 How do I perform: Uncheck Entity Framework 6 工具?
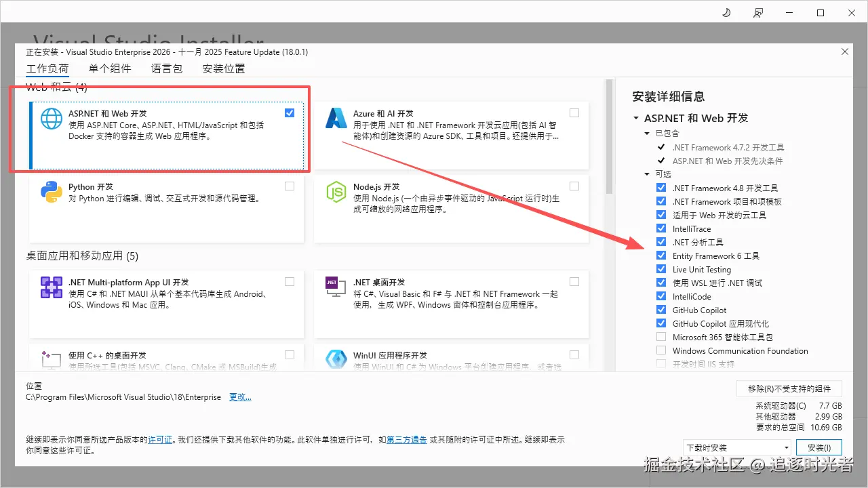pos(661,256)
